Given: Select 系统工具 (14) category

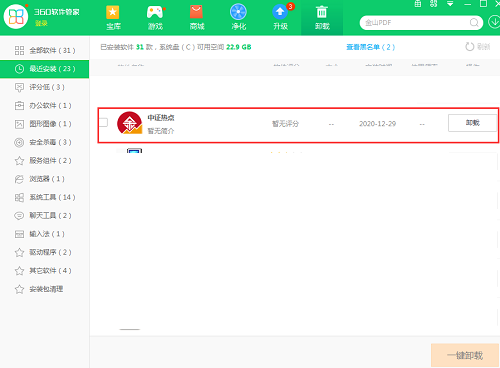Looking at the screenshot, I should [x=45, y=197].
